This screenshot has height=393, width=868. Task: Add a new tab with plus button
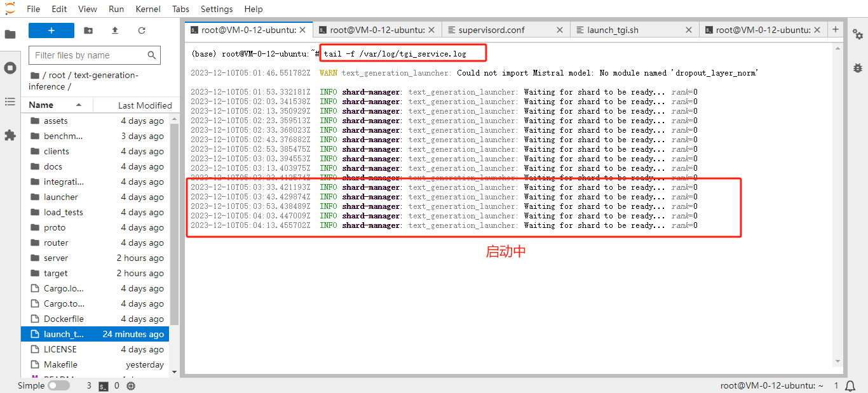836,29
